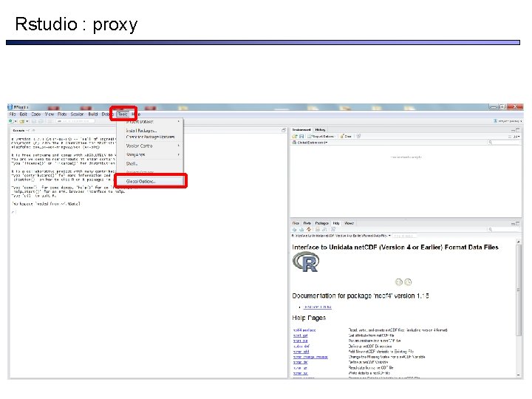Click the save workspace disk icon
The height and width of the screenshot is (399, 532).
(x=301, y=136)
